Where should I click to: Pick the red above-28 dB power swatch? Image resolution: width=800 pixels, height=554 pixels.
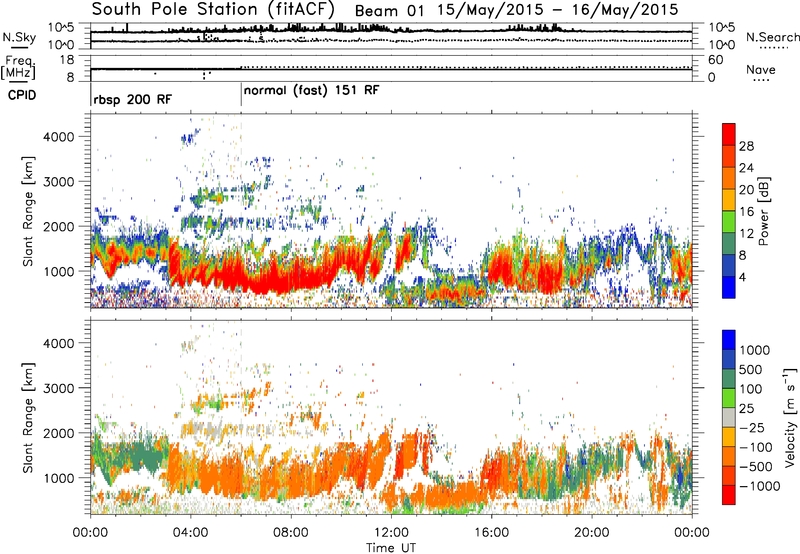[729, 134]
